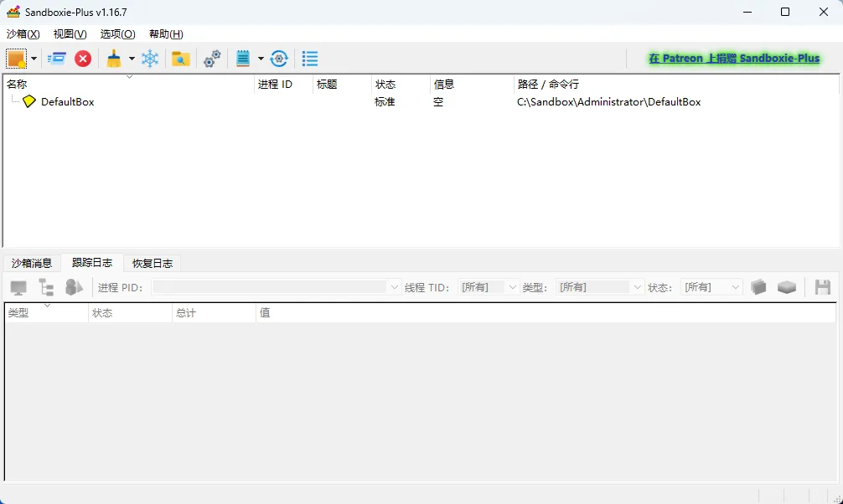Select the Clean Up broom tool
The width and height of the screenshot is (843, 504).
click(x=113, y=59)
